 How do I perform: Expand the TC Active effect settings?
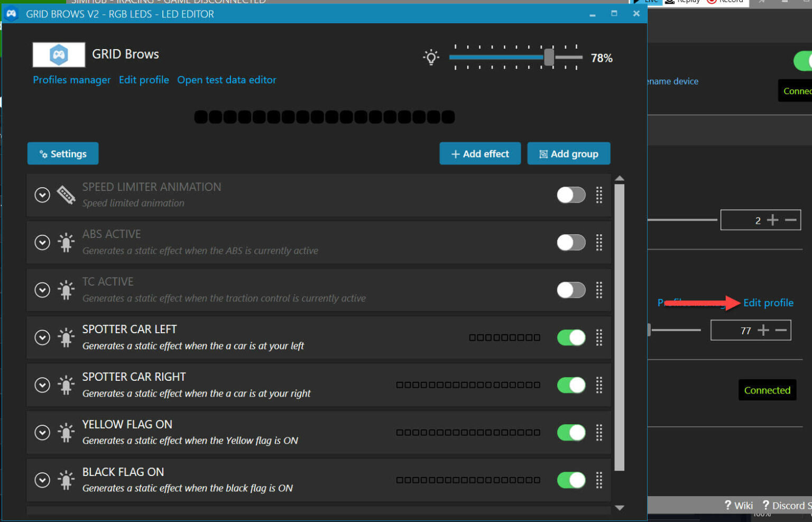point(42,290)
